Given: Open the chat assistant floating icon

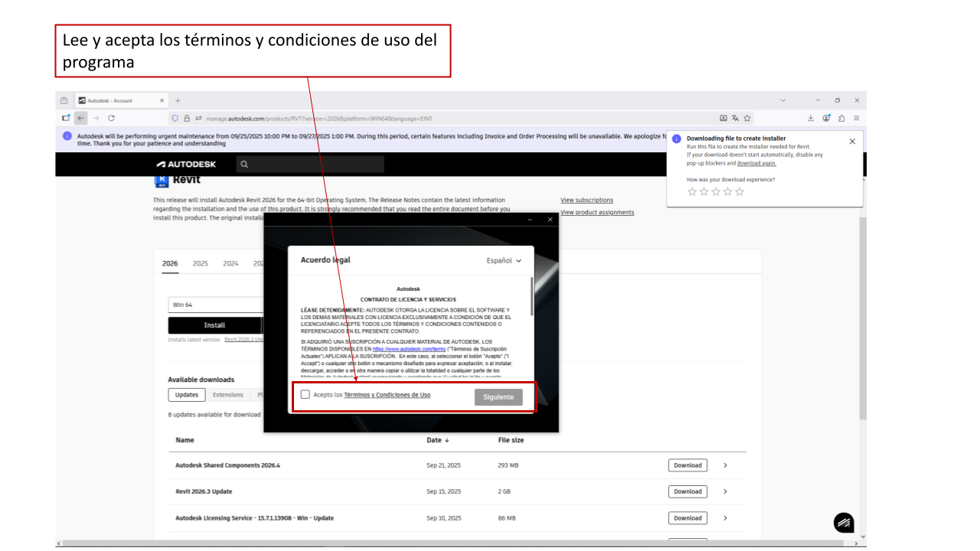Looking at the screenshot, I should click(x=844, y=523).
